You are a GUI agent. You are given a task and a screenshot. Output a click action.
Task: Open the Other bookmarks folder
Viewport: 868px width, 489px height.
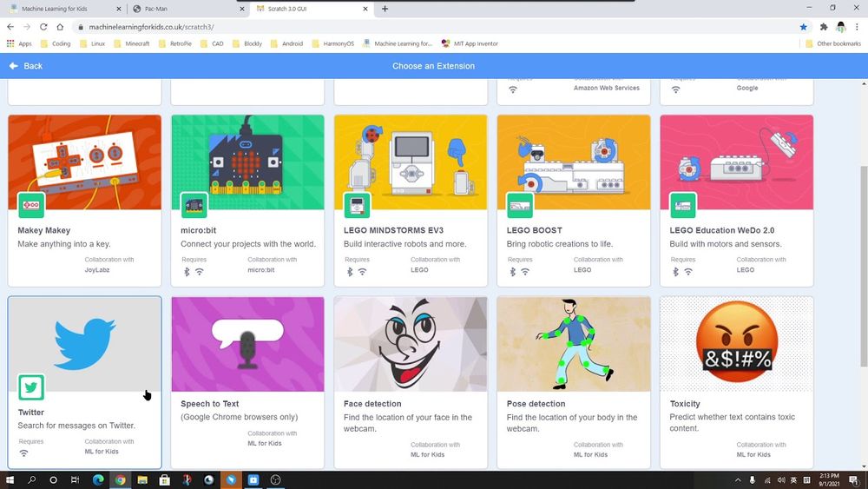click(x=833, y=43)
